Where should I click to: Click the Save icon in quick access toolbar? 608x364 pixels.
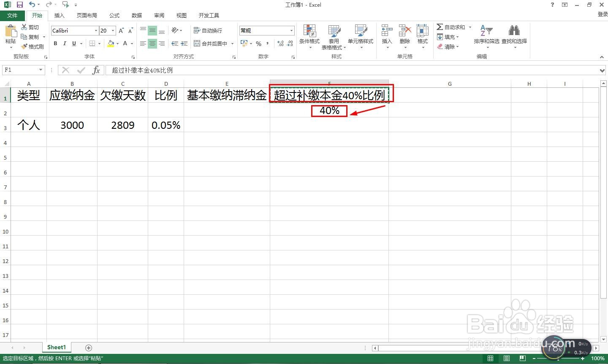pyautogui.click(x=20, y=5)
